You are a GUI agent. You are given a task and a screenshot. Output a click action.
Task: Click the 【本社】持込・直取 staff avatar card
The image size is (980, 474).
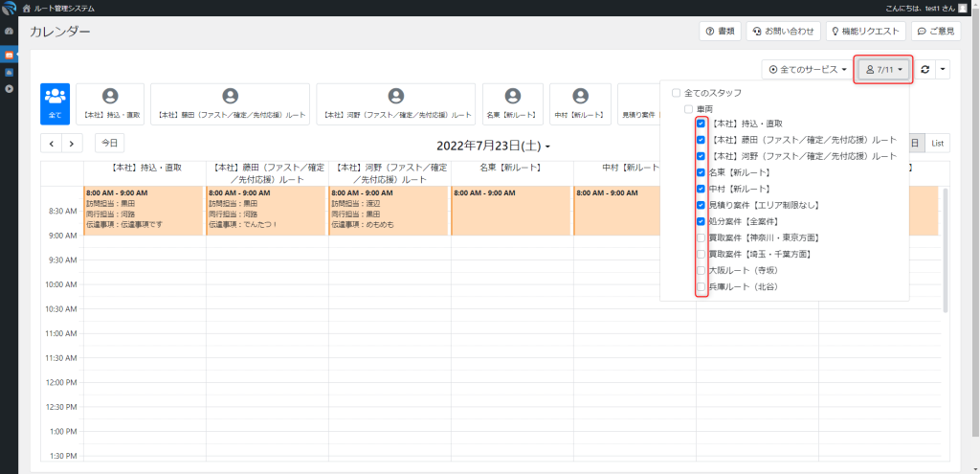pos(110,103)
